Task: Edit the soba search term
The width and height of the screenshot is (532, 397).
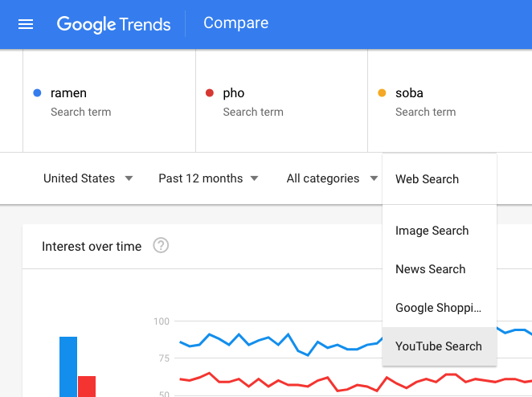Action: pos(409,93)
